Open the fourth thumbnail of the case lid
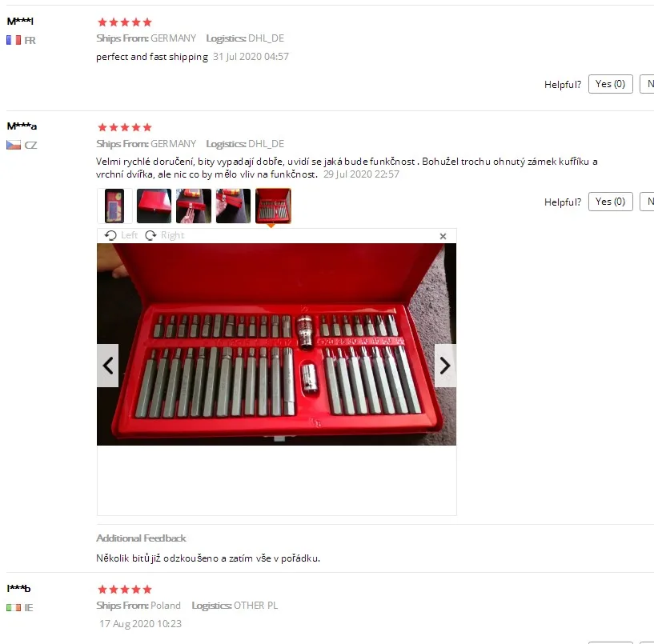 click(x=233, y=206)
